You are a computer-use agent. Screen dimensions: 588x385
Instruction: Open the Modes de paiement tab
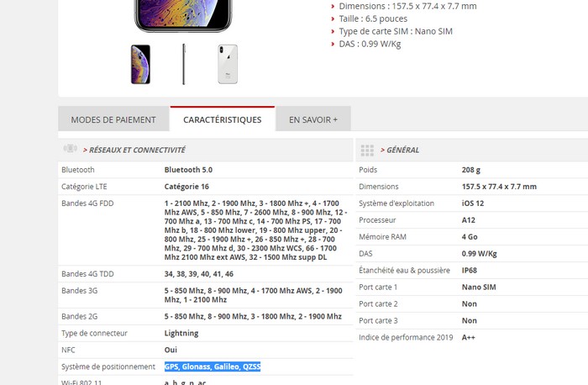pyautogui.click(x=113, y=119)
